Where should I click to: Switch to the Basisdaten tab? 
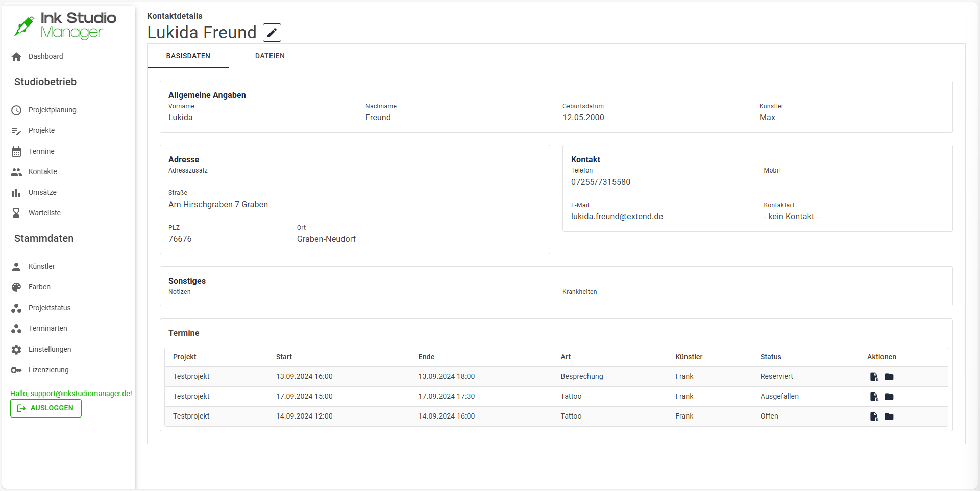tap(188, 56)
